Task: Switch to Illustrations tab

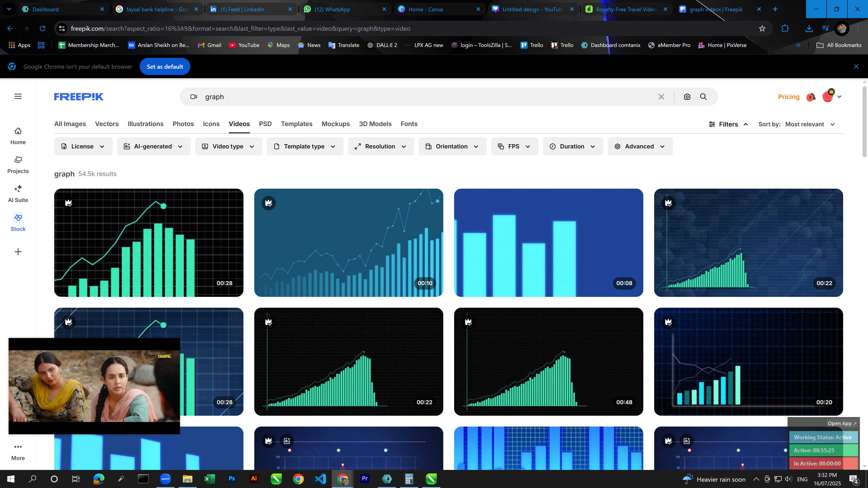Action: tap(146, 124)
